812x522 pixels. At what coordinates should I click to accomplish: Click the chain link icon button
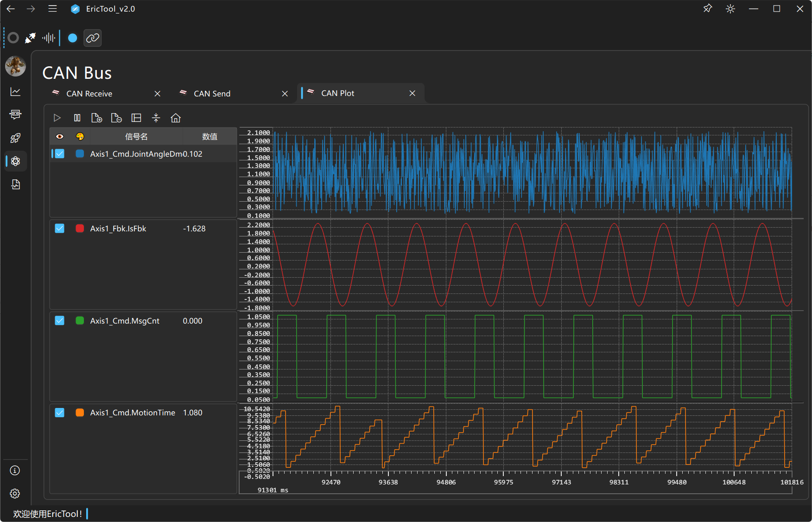click(x=93, y=38)
